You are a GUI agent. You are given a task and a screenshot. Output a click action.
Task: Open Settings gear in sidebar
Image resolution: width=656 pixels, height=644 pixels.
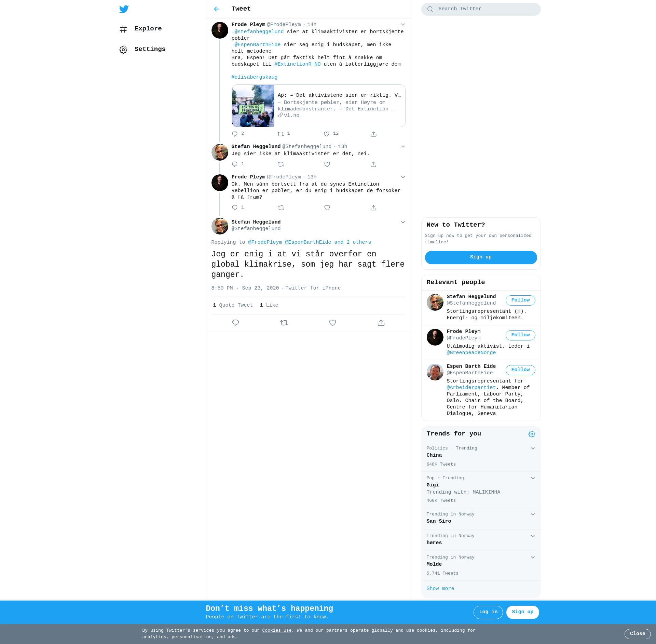(x=123, y=50)
